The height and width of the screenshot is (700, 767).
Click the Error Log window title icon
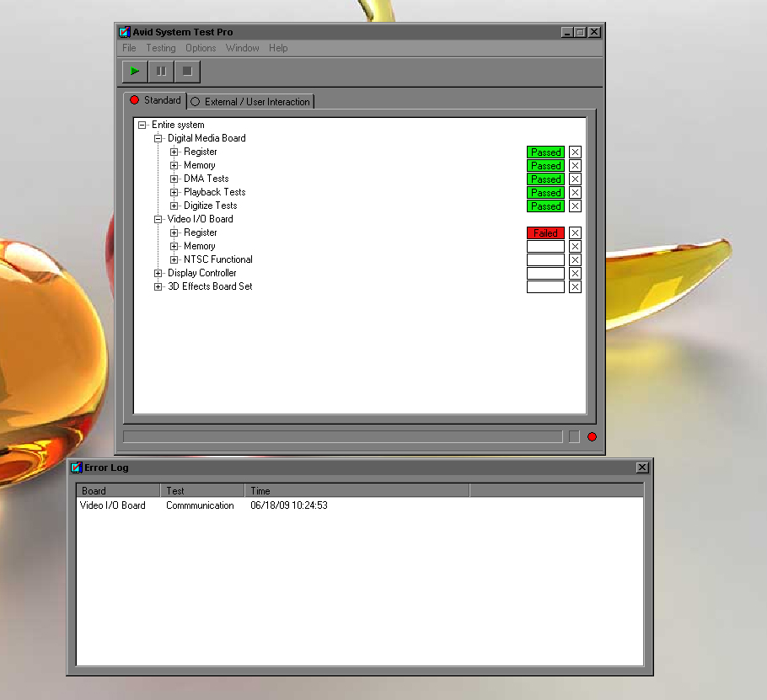click(x=77, y=468)
